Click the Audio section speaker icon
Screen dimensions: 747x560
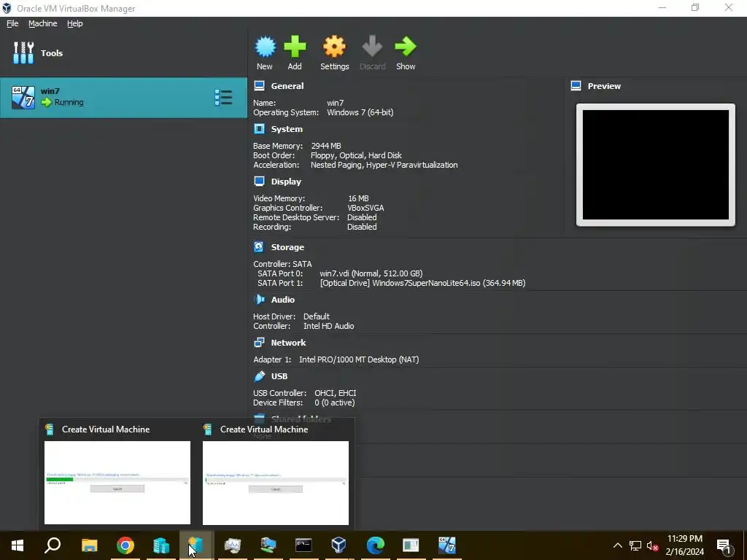[259, 299]
